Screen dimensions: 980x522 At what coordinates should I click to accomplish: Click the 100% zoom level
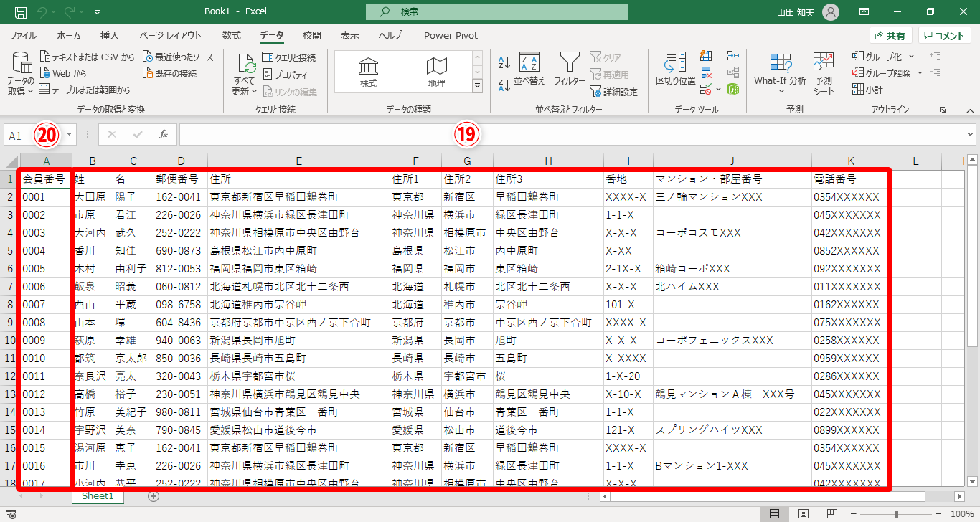click(x=961, y=514)
